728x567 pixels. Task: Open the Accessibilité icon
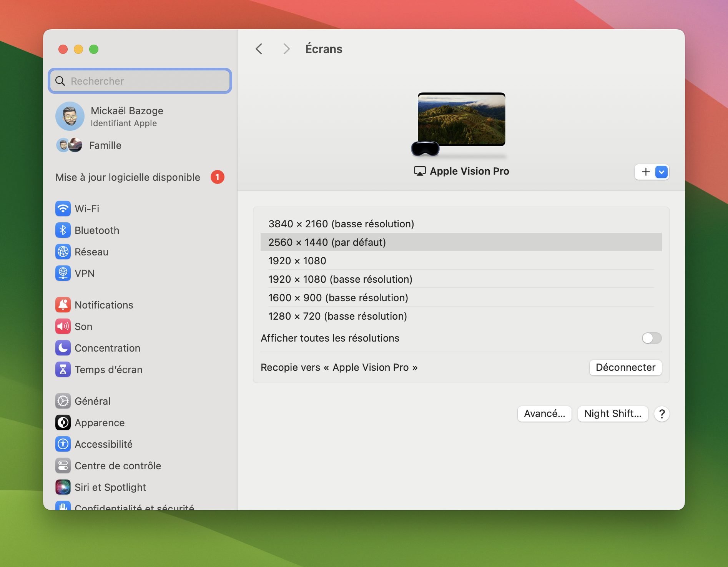tap(63, 444)
